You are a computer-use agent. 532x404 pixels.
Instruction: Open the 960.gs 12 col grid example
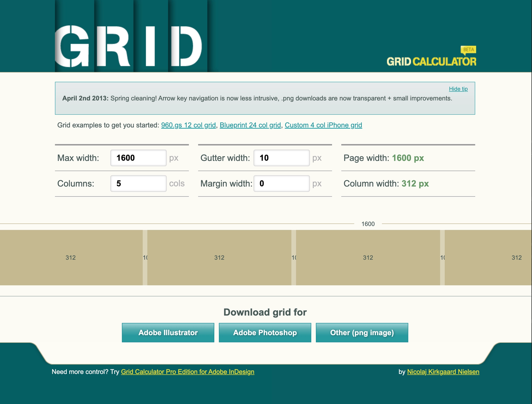pyautogui.click(x=188, y=125)
